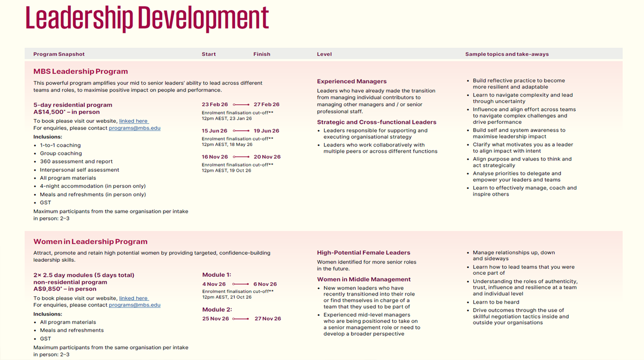The height and width of the screenshot is (360, 644).
Task: Select the 'MBS Leadership Program' heading
Action: tap(80, 71)
